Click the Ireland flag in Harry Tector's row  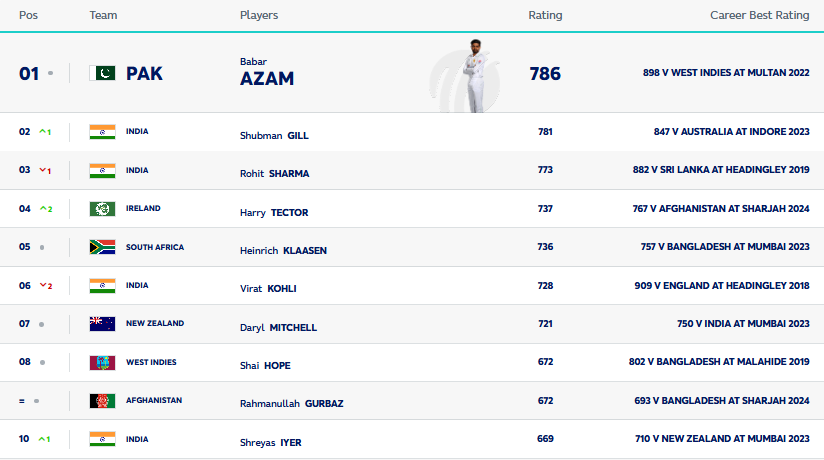(x=102, y=209)
